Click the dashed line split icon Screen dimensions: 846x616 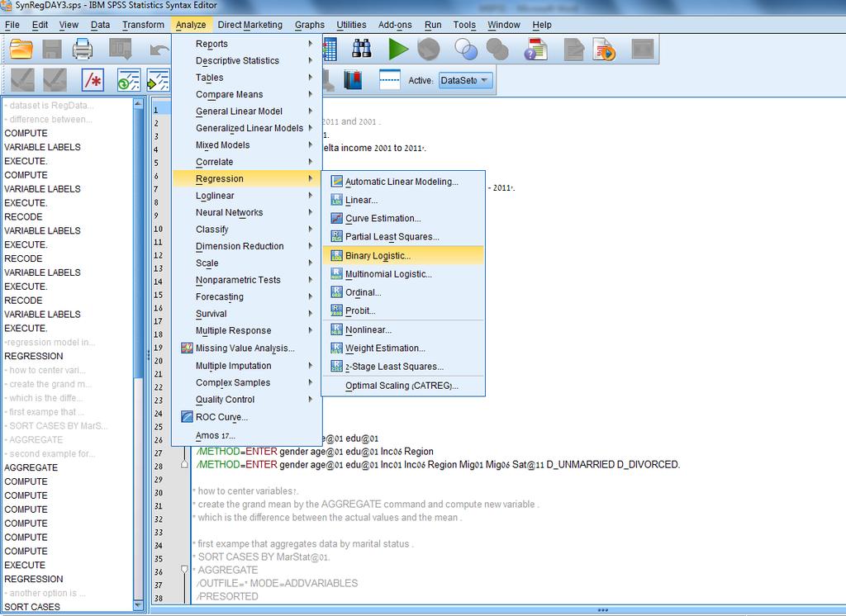(390, 80)
